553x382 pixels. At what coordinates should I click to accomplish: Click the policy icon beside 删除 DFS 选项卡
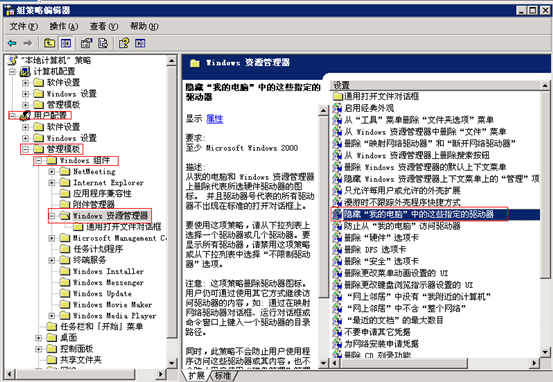338,249
